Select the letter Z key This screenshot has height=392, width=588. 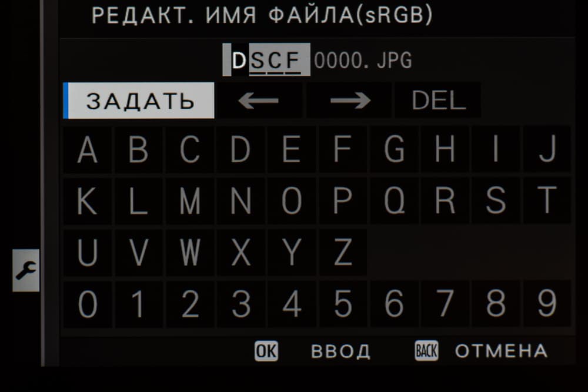342,253
